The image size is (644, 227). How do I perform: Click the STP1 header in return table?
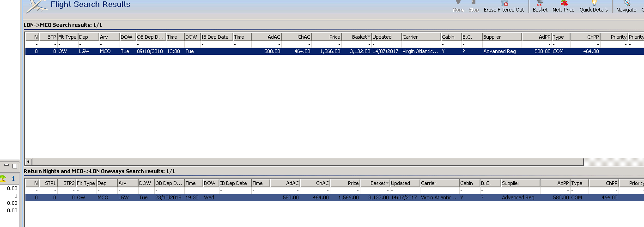pyautogui.click(x=48, y=183)
